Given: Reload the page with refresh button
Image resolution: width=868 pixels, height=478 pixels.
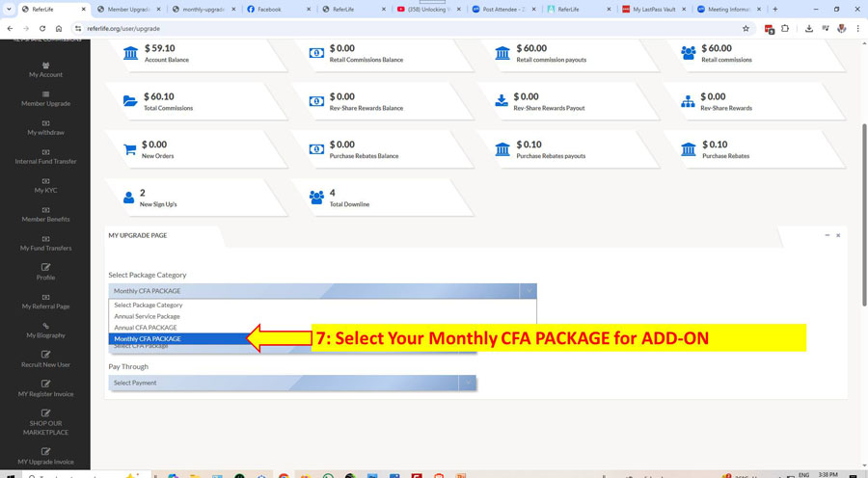Looking at the screenshot, I should tap(42, 29).
